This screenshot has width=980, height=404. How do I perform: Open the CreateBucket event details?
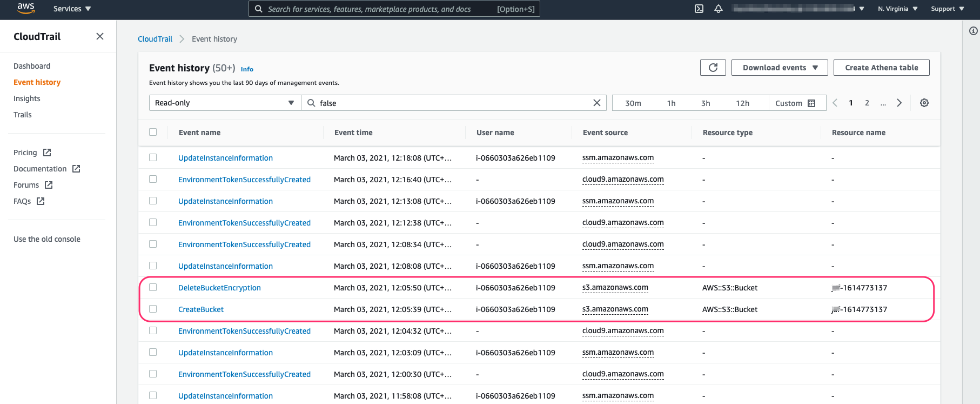pyautogui.click(x=201, y=309)
